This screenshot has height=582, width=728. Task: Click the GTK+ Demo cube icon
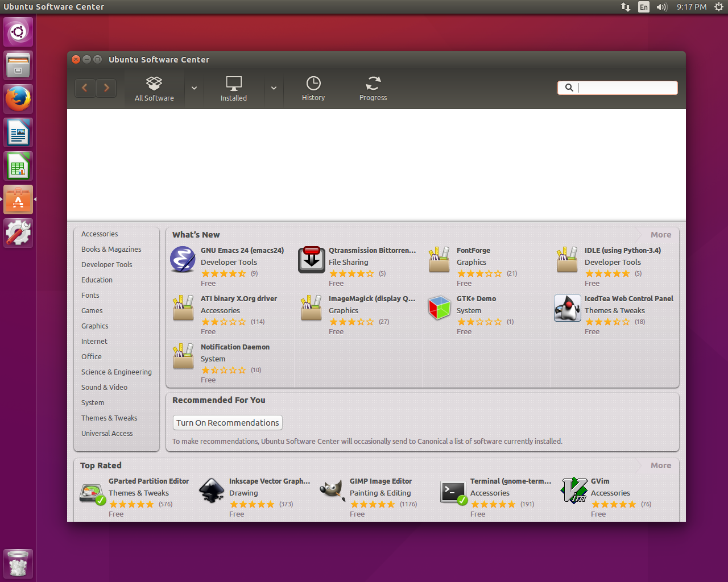point(439,308)
